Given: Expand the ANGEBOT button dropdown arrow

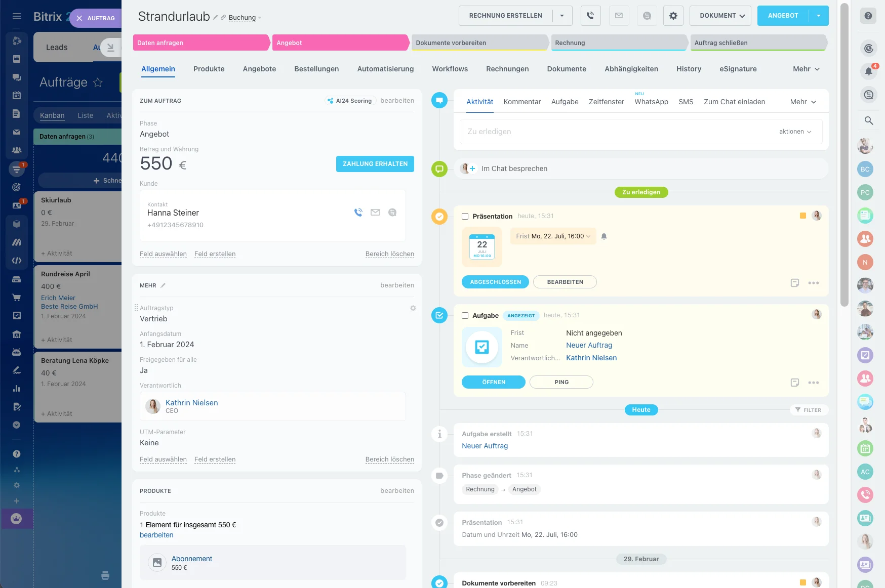Looking at the screenshot, I should coord(819,15).
